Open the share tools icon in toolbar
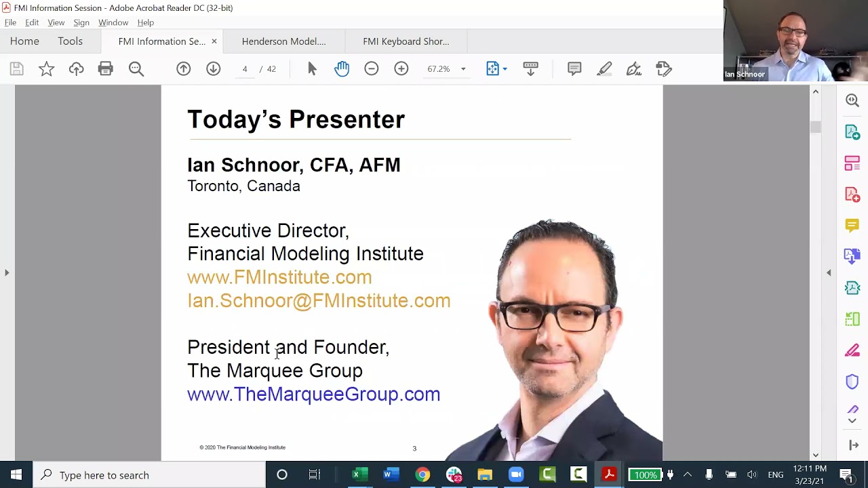868x488 pixels. point(664,68)
